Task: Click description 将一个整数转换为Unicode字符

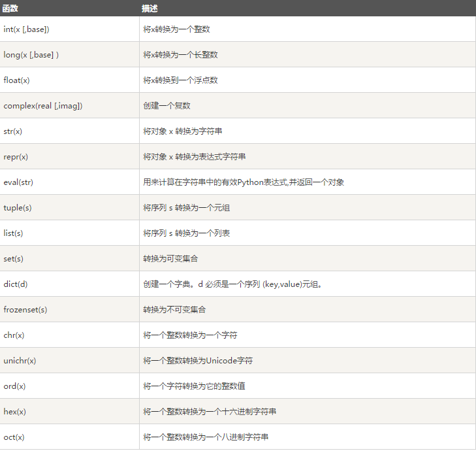Action: point(198,361)
